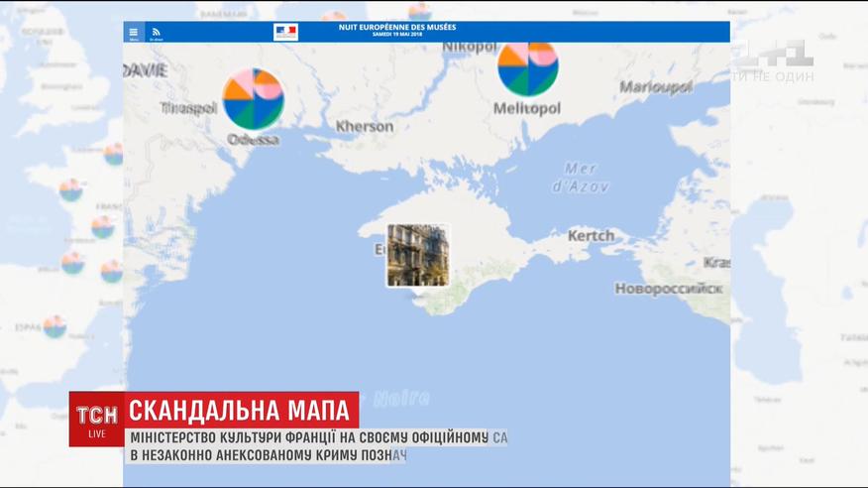Open the pie cluster marker above Melitopol
868x488 pixels.
tap(527, 66)
